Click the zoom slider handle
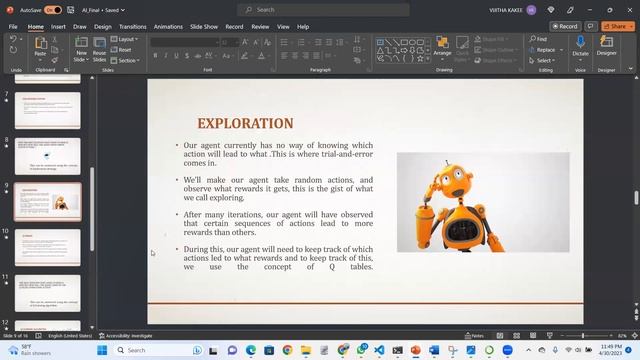Viewport: 640px width, 360px height. click(x=583, y=336)
